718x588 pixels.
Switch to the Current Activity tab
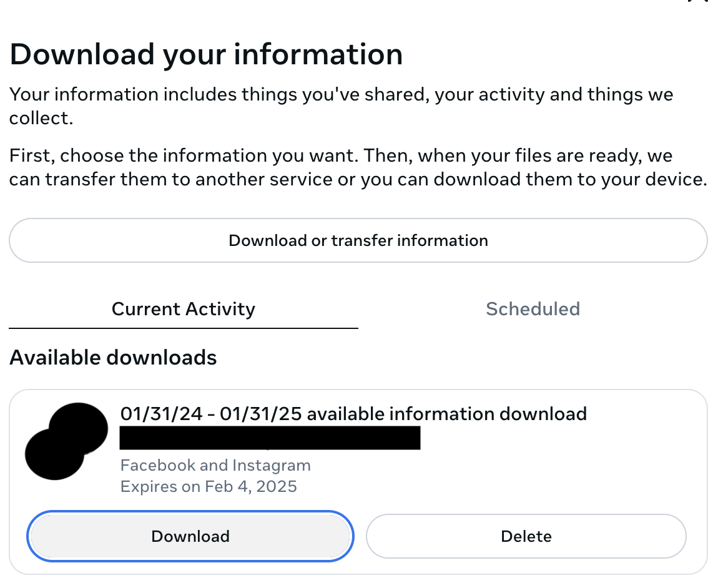point(183,309)
